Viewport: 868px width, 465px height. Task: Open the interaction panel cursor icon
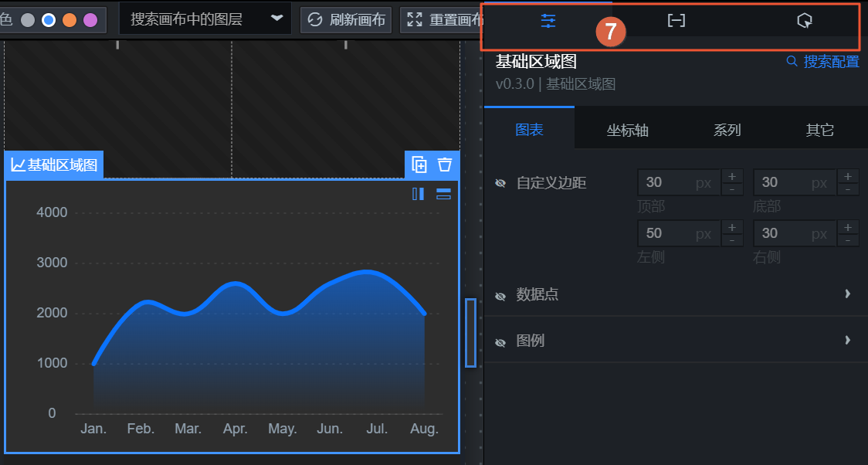click(805, 21)
